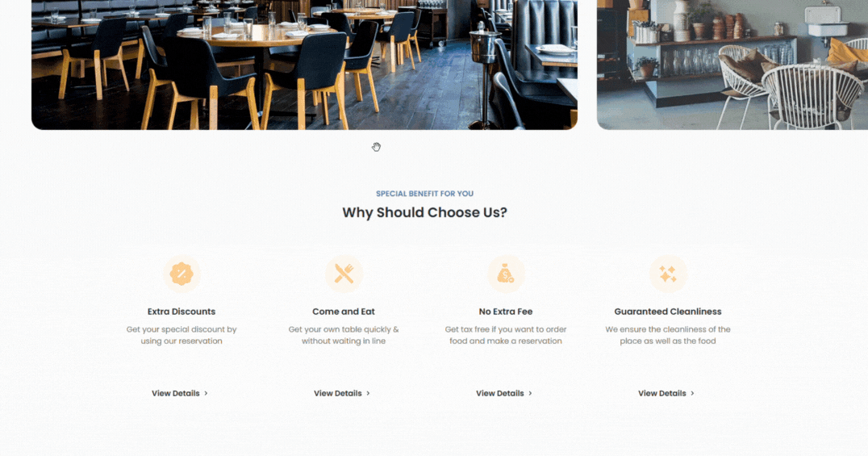Click the Extra Discounts percent badge icon

182,274
